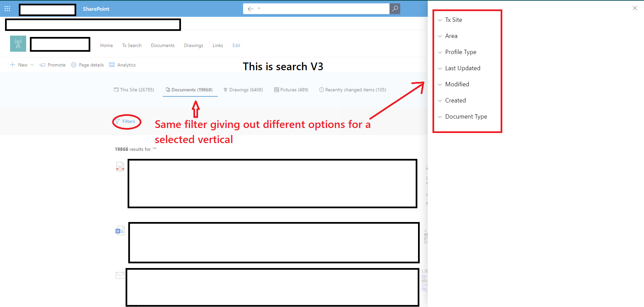The width and height of the screenshot is (644, 307).
Task: Click the Promote megaphone icon
Action: [x=42, y=65]
